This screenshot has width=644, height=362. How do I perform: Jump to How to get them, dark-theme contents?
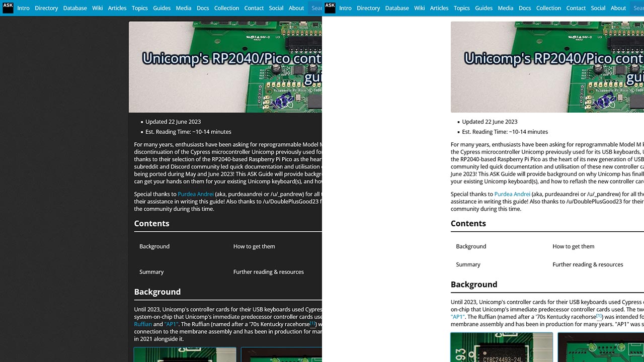(254, 246)
